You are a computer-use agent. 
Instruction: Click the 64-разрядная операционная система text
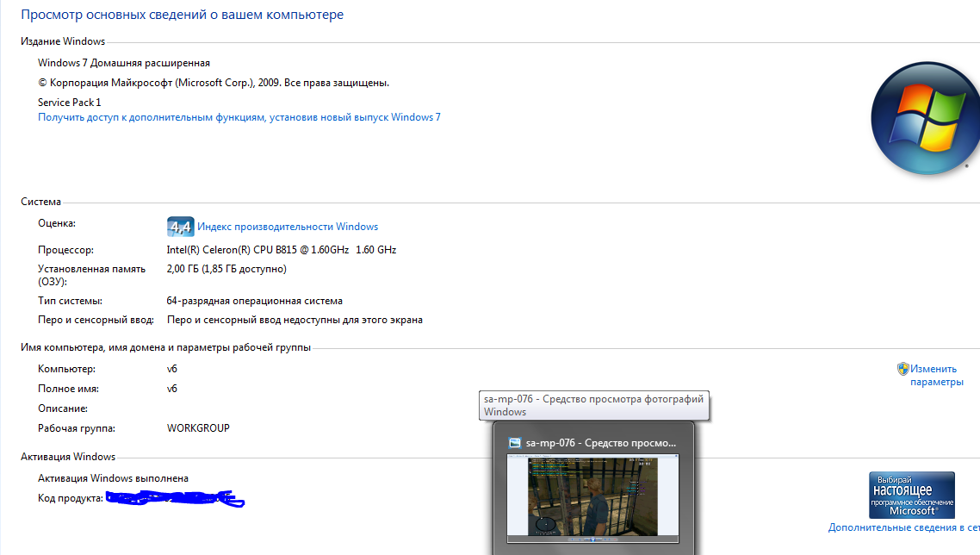(254, 301)
